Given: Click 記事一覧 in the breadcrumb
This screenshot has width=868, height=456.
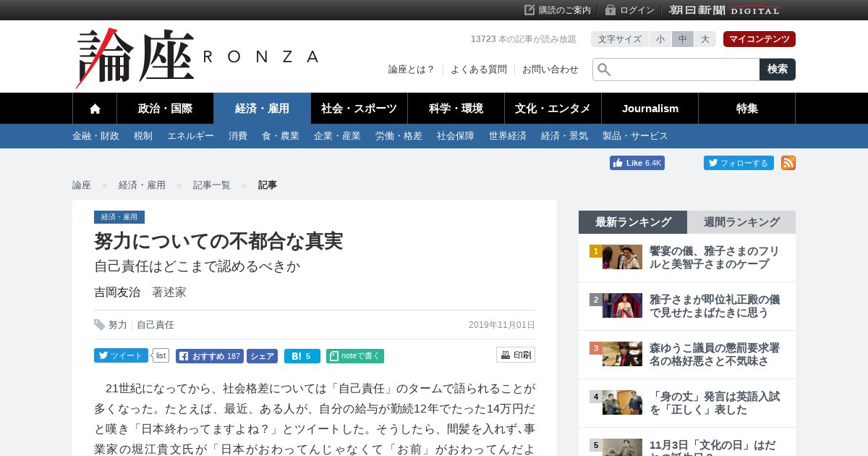Looking at the screenshot, I should 212,185.
